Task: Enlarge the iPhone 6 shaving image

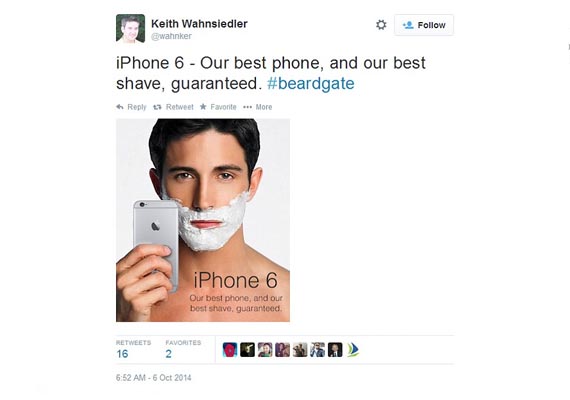Action: click(203, 220)
